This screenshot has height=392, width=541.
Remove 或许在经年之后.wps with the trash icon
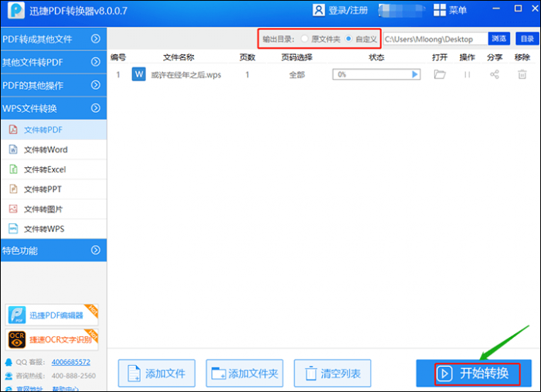(522, 74)
